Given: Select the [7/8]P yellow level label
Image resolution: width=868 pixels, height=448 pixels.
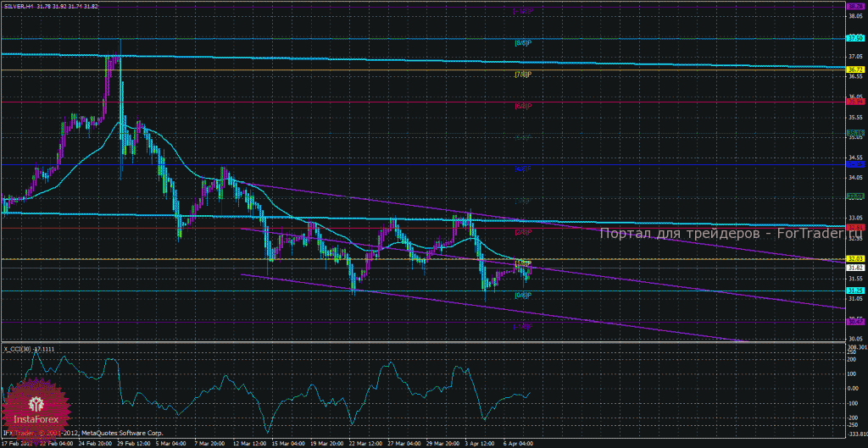Looking at the screenshot, I should [523, 75].
